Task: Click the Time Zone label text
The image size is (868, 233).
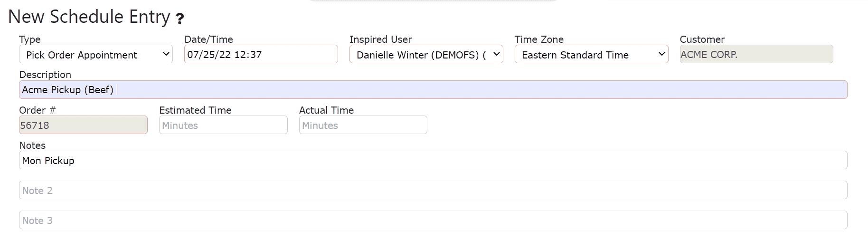Action: (539, 39)
